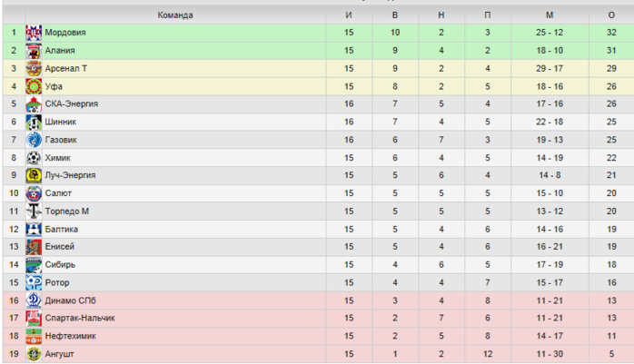The image size is (634, 364).
Task: Select the Нефтехимик row team name
Action: coord(70,336)
